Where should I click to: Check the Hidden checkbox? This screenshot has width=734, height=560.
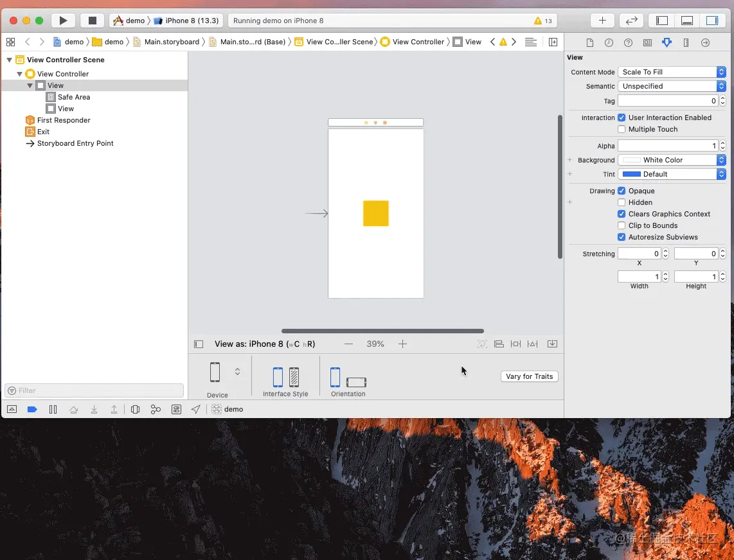coord(622,202)
